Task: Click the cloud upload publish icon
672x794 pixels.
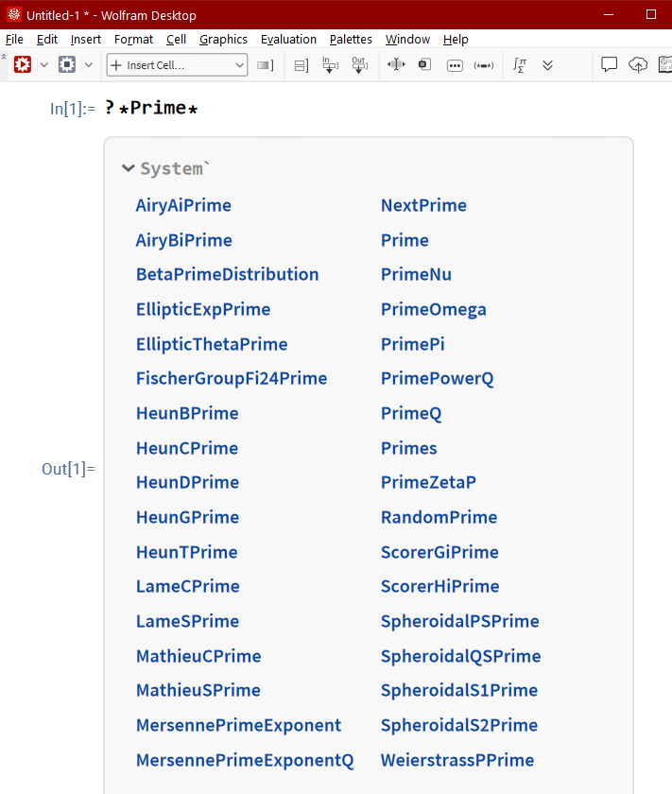Action: click(x=638, y=65)
